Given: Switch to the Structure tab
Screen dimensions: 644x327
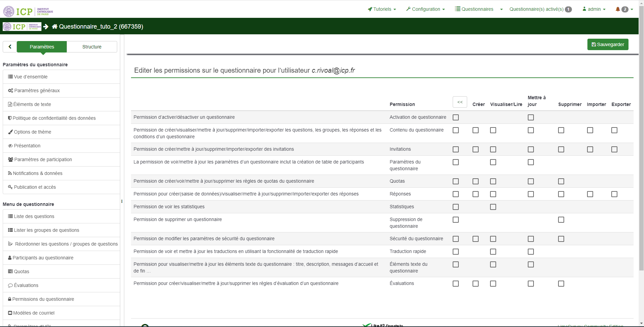Looking at the screenshot, I should (92, 47).
